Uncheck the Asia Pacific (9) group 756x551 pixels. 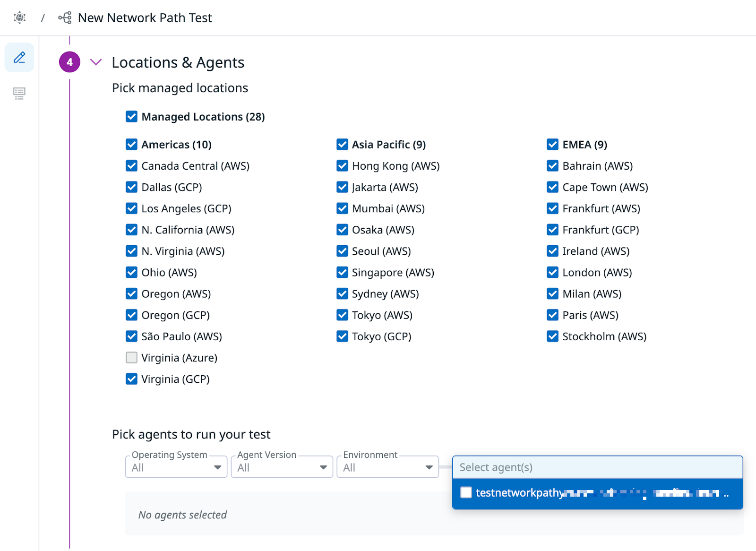click(342, 145)
